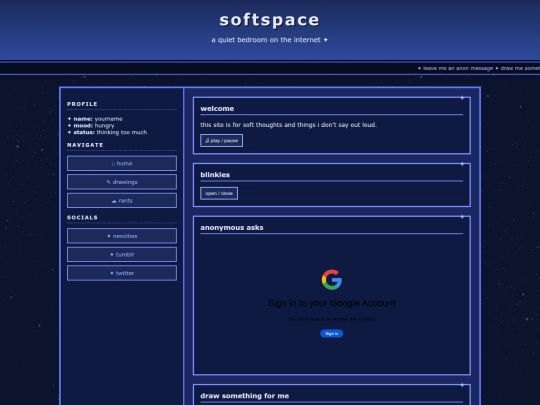Click the softspace site title

click(x=270, y=20)
